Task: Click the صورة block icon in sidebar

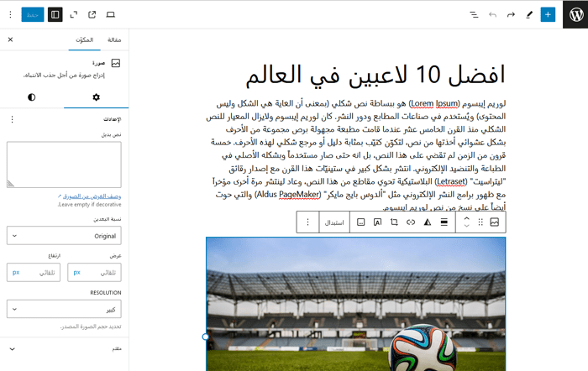Action: click(116, 63)
